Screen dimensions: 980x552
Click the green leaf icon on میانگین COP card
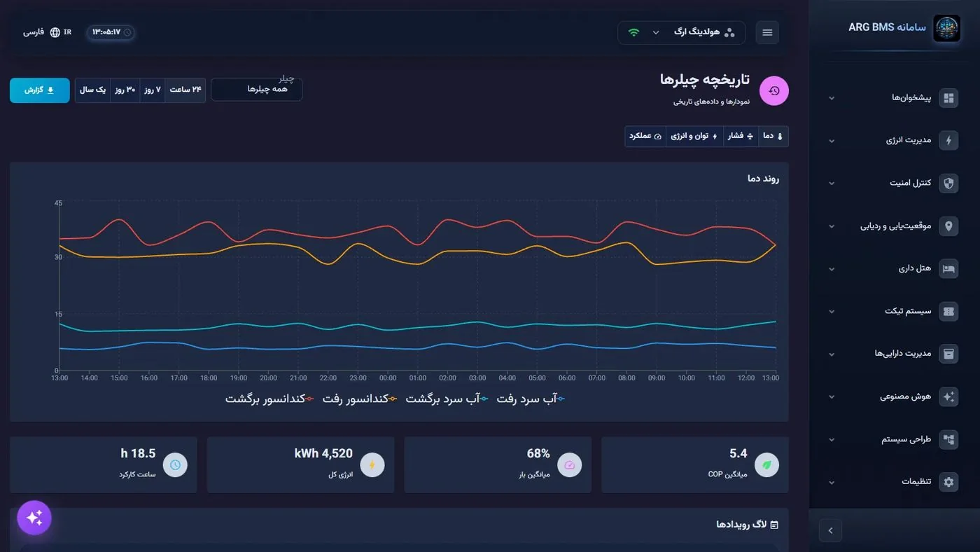pos(767,464)
